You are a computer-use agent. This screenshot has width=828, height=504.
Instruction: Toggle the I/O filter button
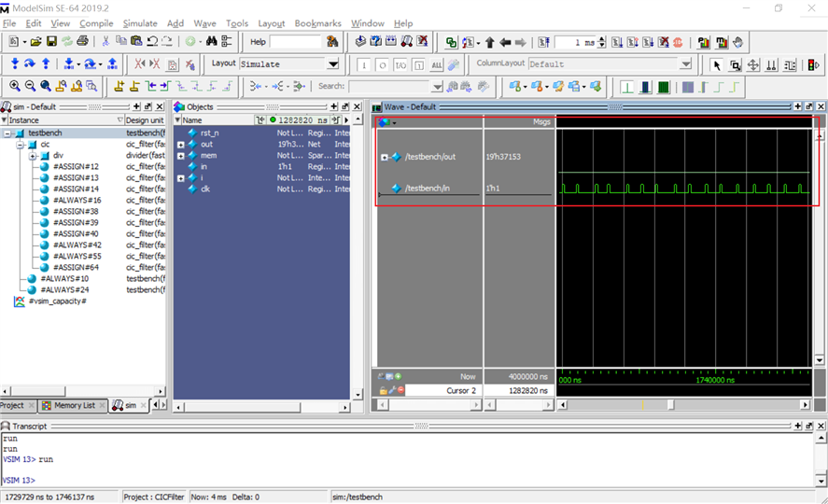click(400, 65)
